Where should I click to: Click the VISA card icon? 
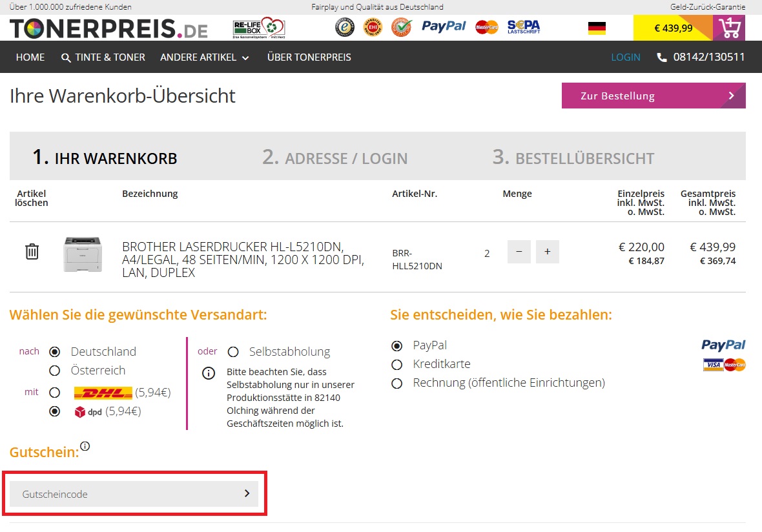click(x=713, y=365)
